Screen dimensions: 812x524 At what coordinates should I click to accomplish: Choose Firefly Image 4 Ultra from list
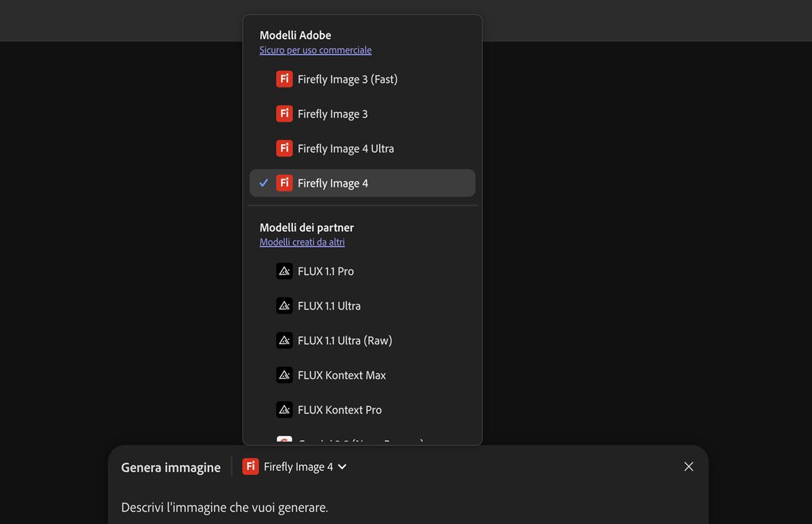[345, 148]
